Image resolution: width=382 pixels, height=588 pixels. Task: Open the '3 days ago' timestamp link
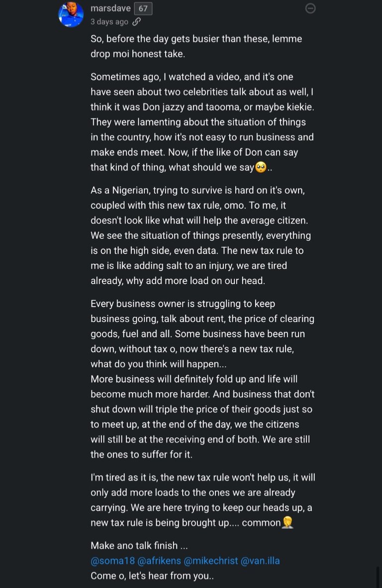coord(109,22)
